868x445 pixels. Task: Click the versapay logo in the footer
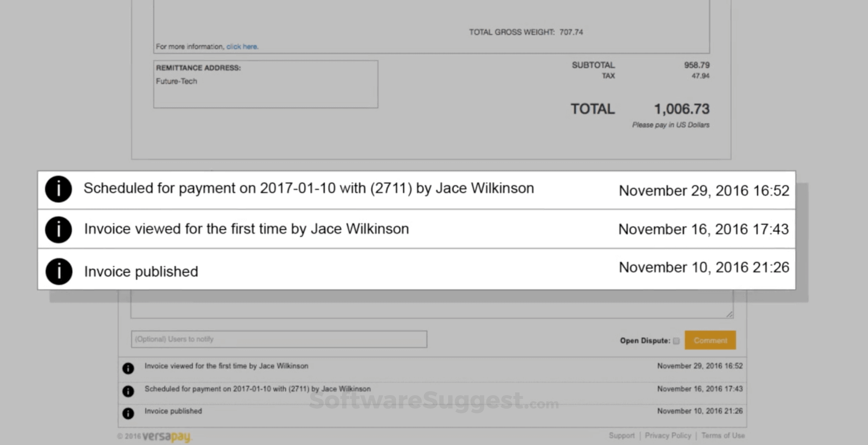pyautogui.click(x=166, y=437)
